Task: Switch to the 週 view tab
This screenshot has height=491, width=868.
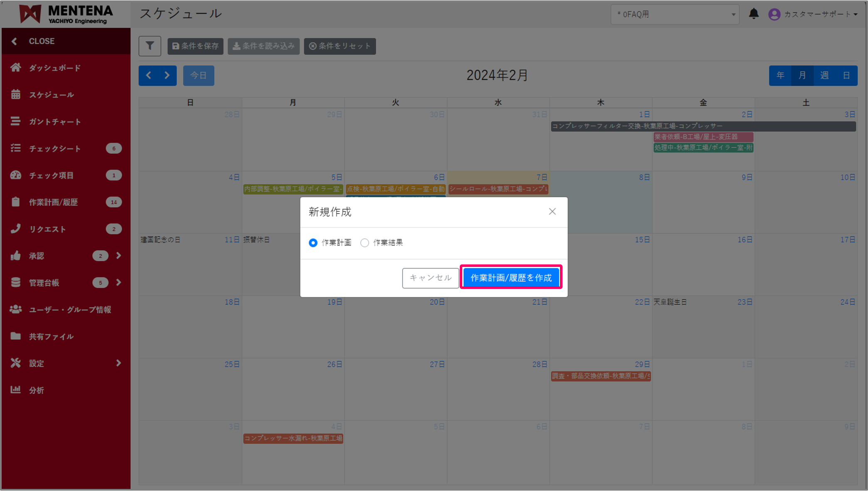Action: pyautogui.click(x=824, y=75)
